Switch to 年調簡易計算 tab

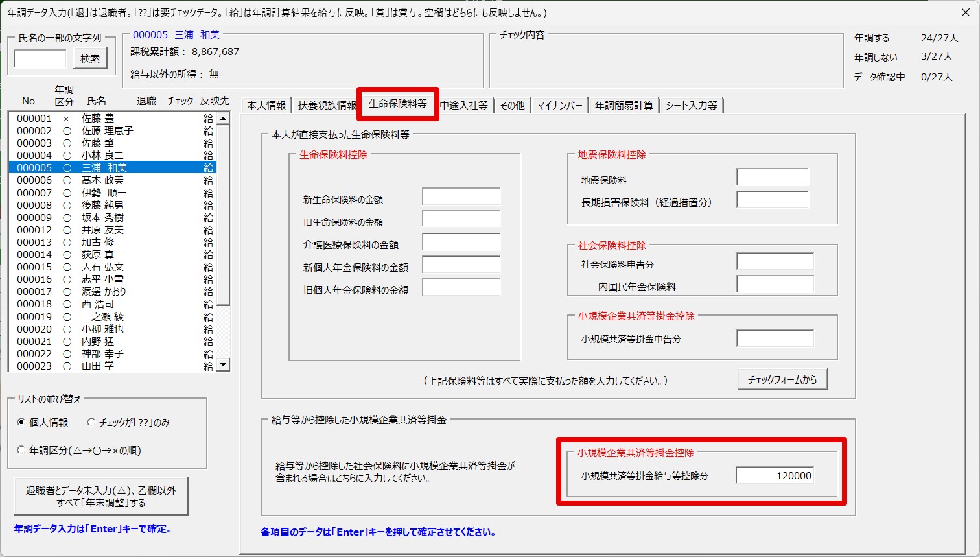coord(624,105)
